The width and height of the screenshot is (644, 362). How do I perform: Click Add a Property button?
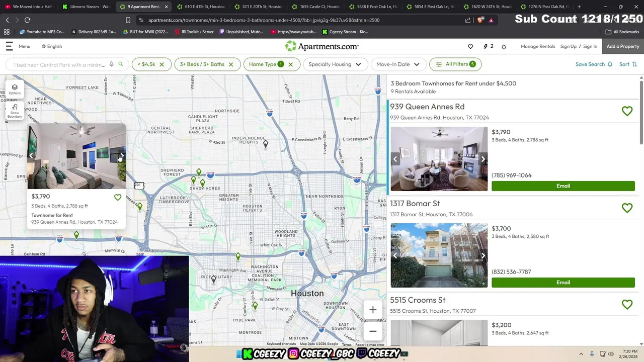(x=623, y=46)
